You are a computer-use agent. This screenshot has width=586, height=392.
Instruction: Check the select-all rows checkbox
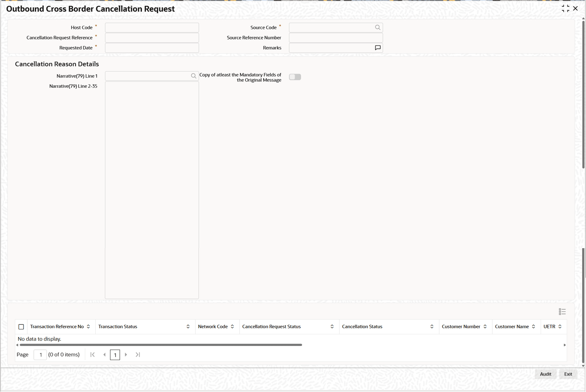21,327
